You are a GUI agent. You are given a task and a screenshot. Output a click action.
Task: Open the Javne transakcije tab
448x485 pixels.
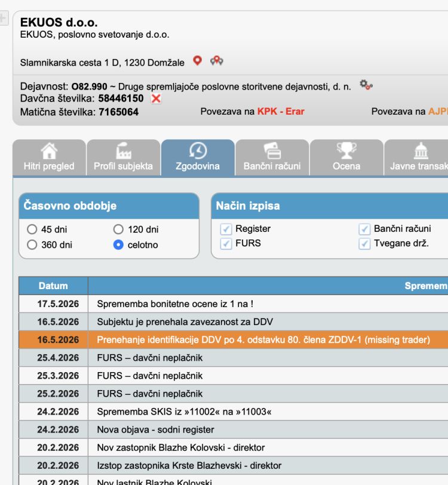click(416, 158)
